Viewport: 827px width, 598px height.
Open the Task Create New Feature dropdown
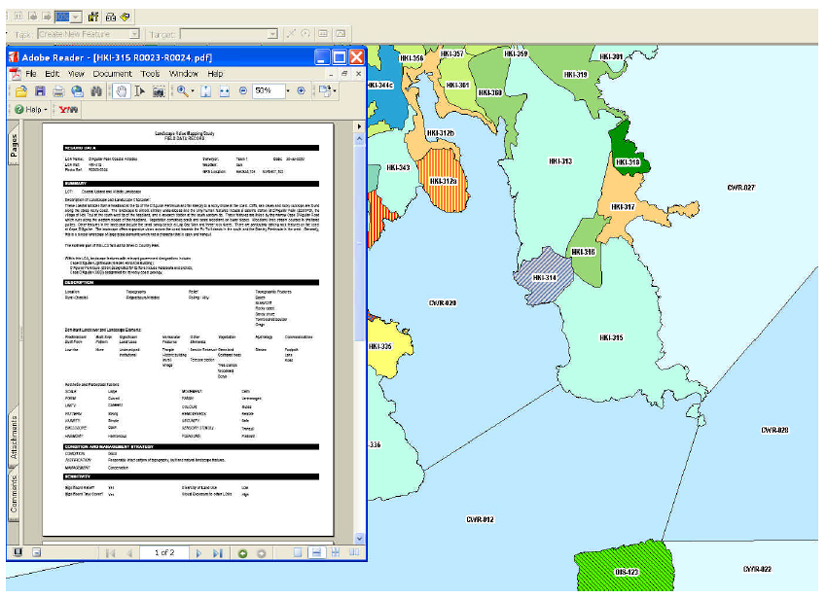tap(134, 34)
